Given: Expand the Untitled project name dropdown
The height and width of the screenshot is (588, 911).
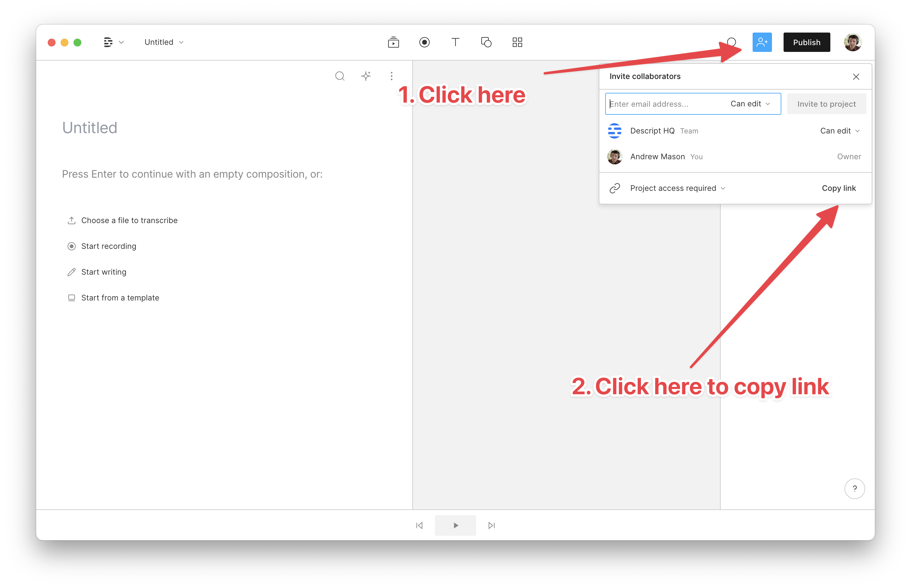Looking at the screenshot, I should [164, 42].
